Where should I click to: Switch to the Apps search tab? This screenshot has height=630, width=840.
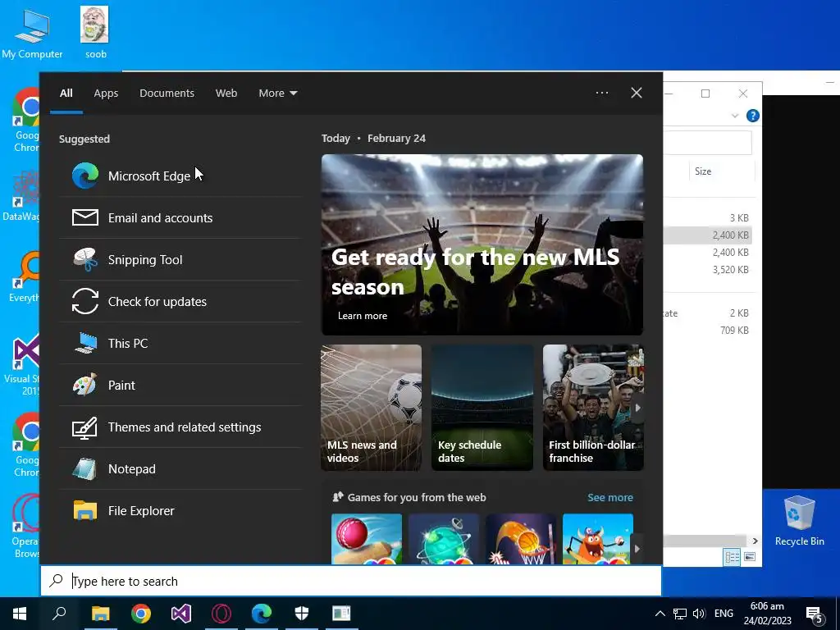pyautogui.click(x=106, y=94)
